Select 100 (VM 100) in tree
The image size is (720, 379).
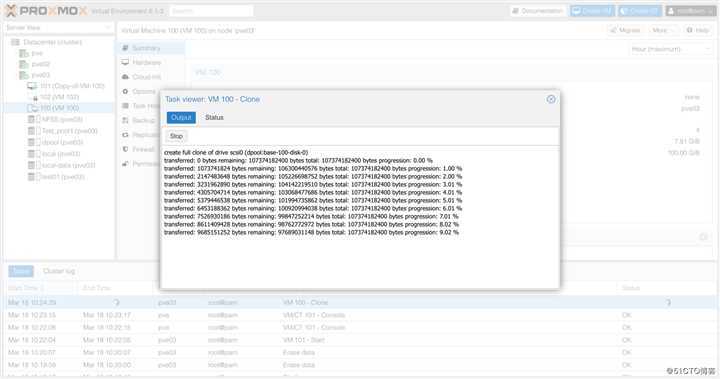click(x=53, y=108)
